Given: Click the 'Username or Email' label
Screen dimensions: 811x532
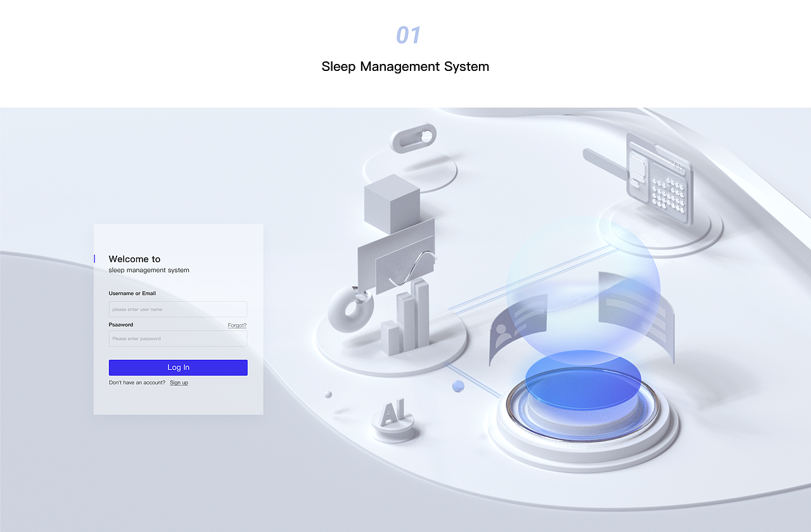Looking at the screenshot, I should click(132, 293).
